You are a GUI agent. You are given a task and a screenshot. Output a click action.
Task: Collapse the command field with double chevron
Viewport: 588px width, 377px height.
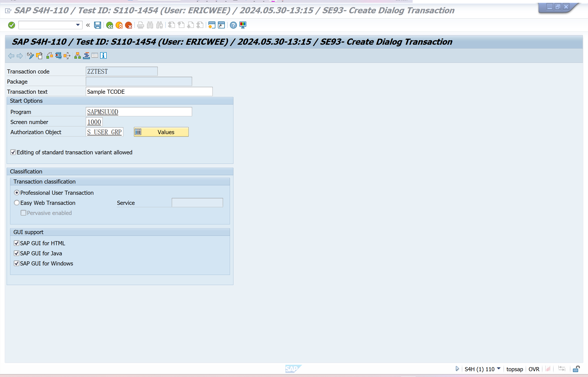click(88, 25)
